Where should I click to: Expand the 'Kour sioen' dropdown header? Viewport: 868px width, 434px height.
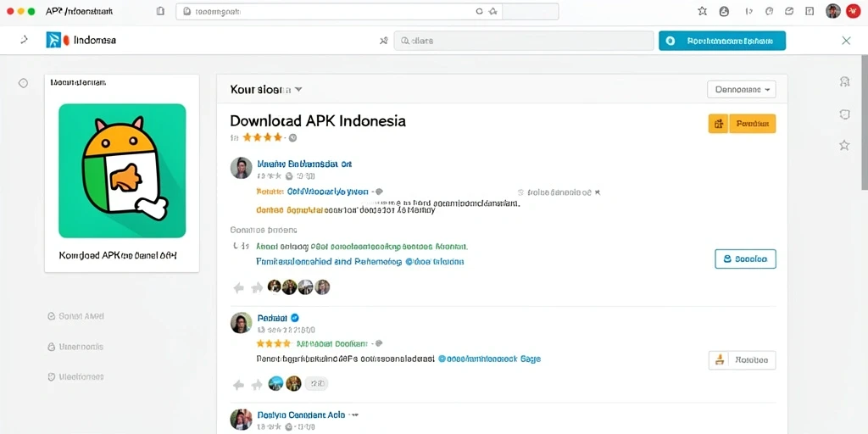(x=265, y=89)
